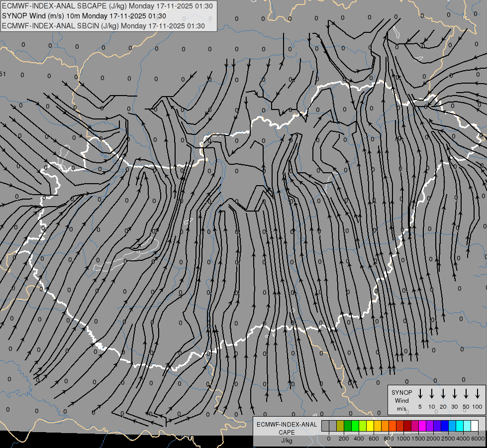This screenshot has height=448, width=487.
Task: Pick the gray swatch next to the olive swatch
Action: click(x=333, y=426)
